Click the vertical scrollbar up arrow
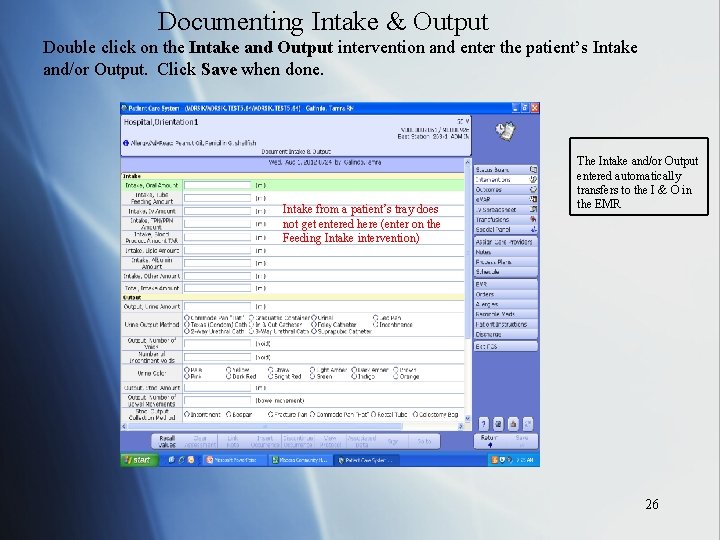The height and width of the screenshot is (540, 720). click(x=468, y=163)
